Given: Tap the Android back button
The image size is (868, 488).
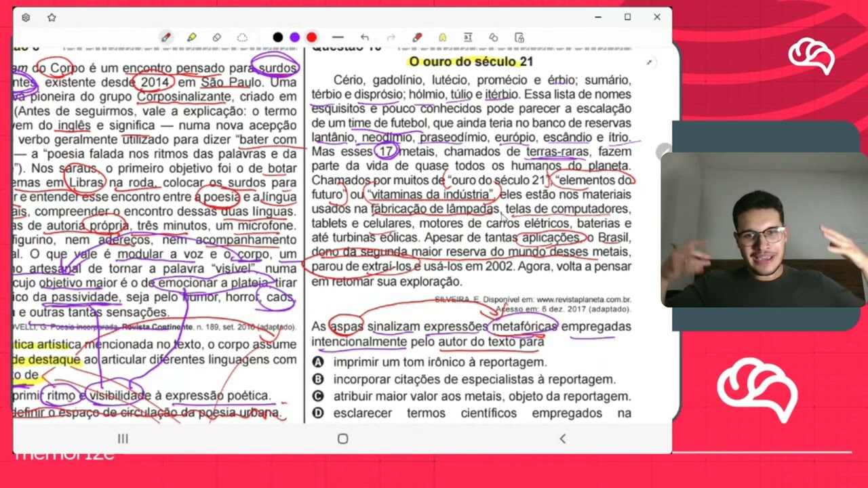Looking at the screenshot, I should pyautogui.click(x=562, y=439).
